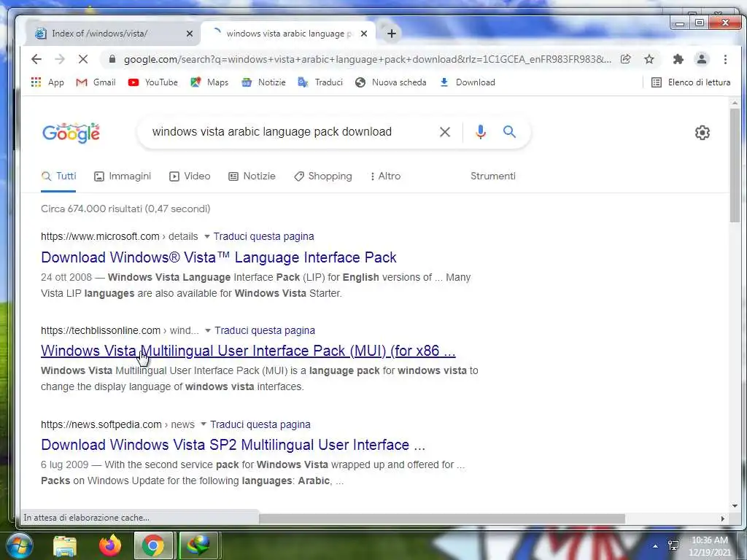Click the Circa 674.000 risultati text

pos(125,209)
